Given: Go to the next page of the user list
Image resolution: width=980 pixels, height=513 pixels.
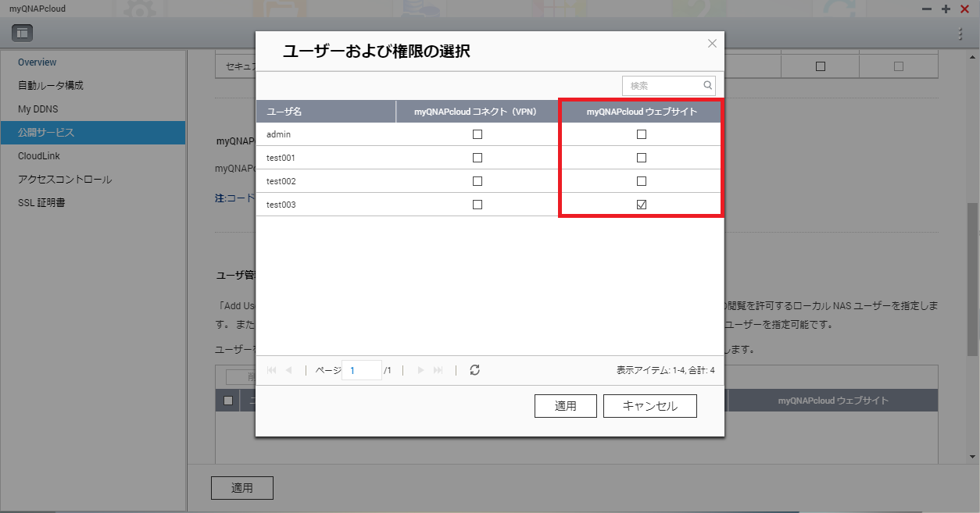Looking at the screenshot, I should coord(420,370).
